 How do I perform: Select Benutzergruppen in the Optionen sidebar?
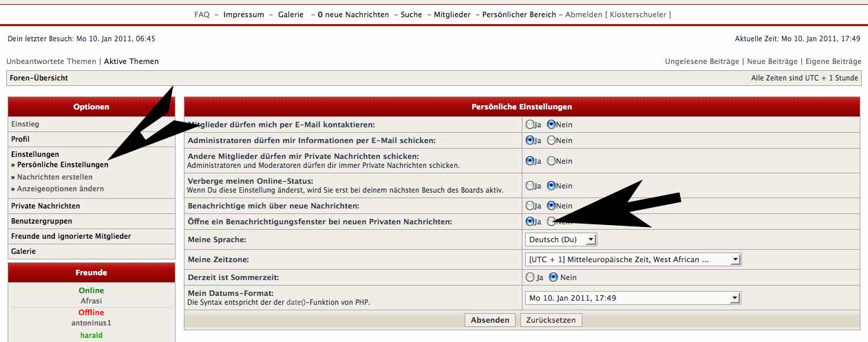point(41,221)
